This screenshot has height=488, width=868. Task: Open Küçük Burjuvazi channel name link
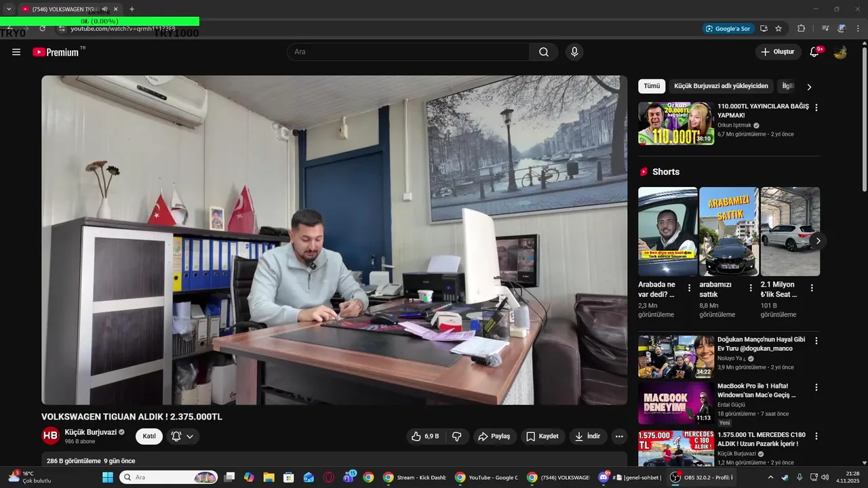tap(91, 432)
